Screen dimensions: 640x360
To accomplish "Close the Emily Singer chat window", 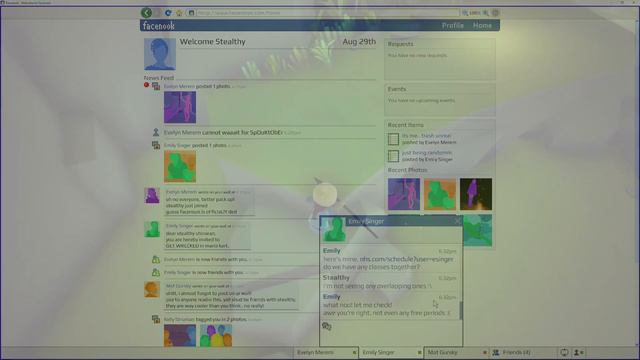I will click(457, 221).
